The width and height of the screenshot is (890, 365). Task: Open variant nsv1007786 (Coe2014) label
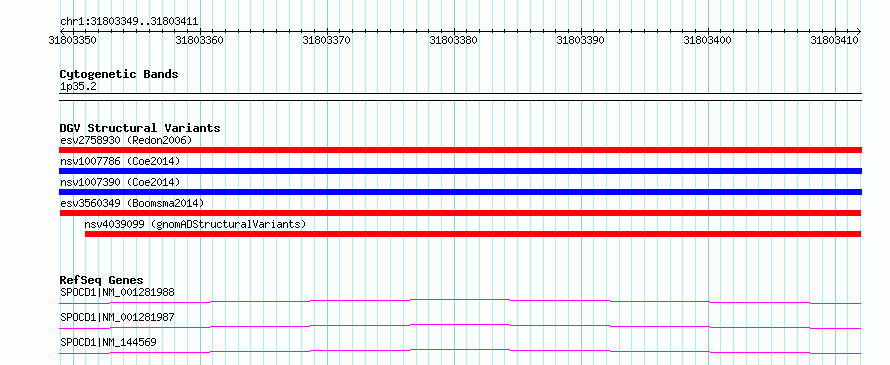coord(120,161)
